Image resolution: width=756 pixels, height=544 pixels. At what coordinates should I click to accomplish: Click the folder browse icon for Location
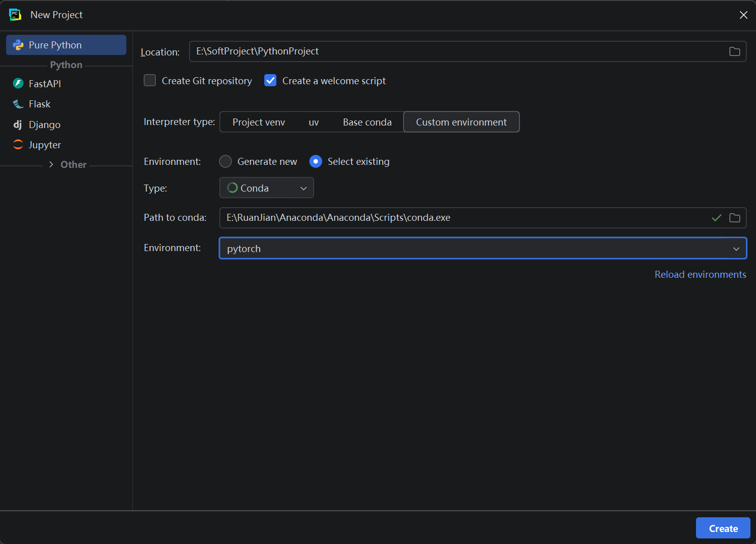pos(735,51)
